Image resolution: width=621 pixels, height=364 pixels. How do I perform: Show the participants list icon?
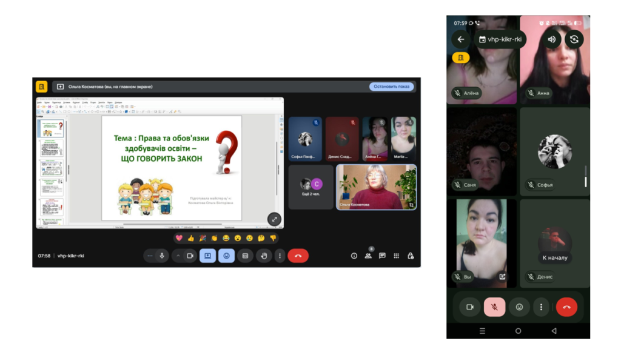[368, 256]
